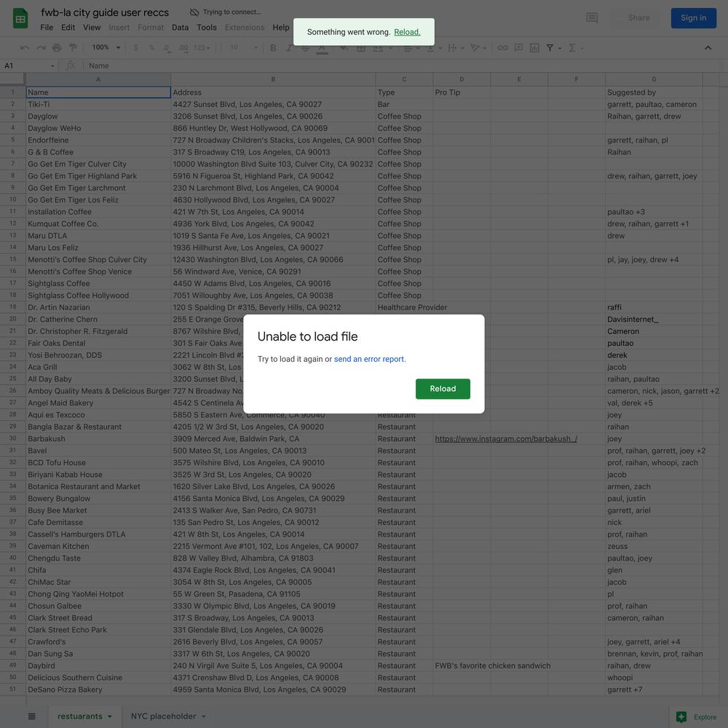The width and height of the screenshot is (728, 728).
Task: Open the horizontal align dropdown
Action: (x=411, y=48)
